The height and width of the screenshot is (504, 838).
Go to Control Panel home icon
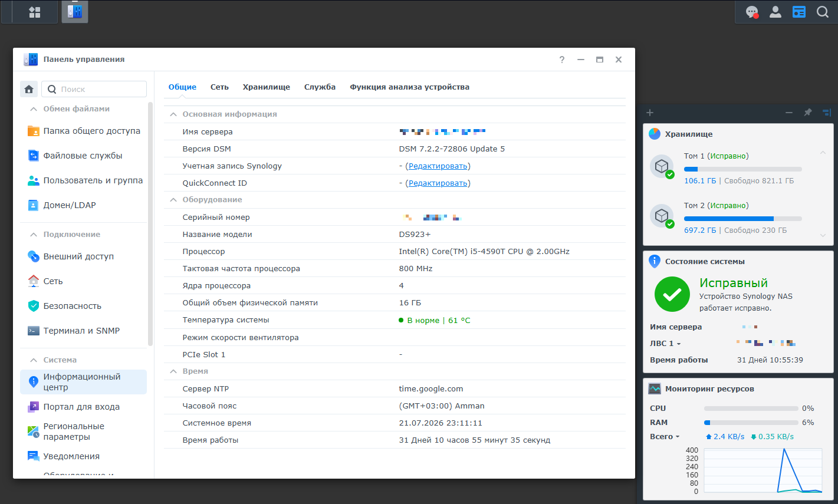(29, 89)
